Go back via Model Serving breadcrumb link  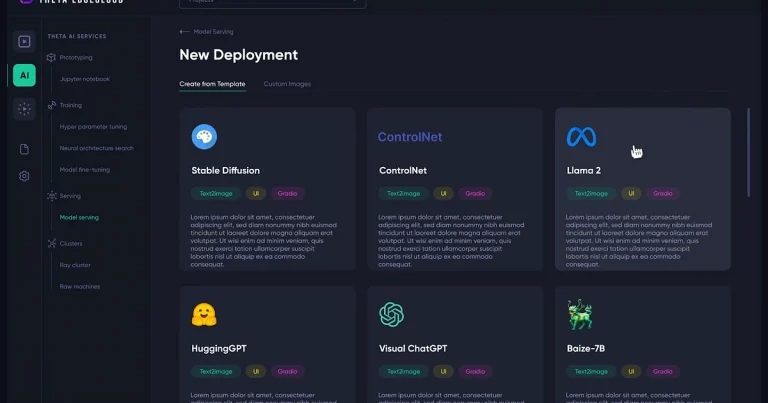(x=214, y=31)
